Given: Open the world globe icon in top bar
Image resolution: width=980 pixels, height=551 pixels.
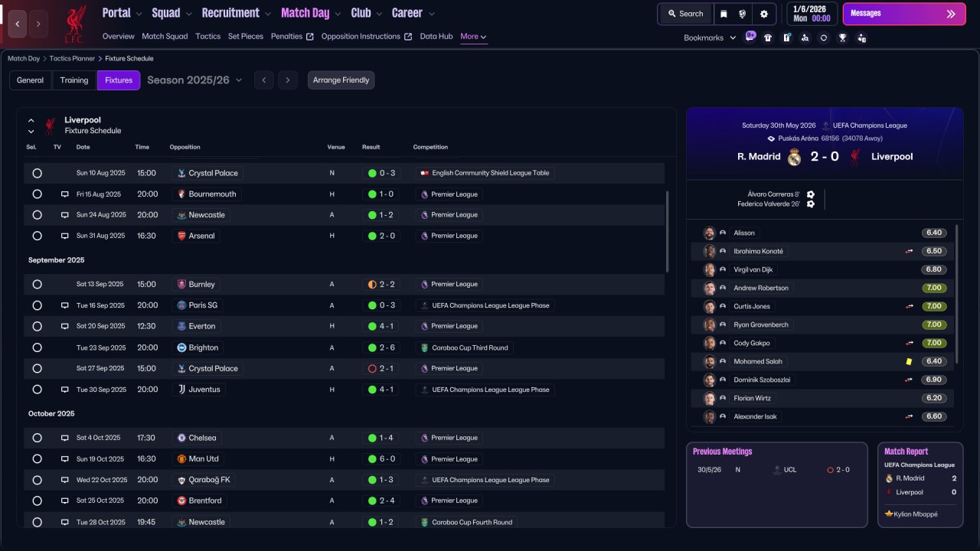Looking at the screenshot, I should tap(742, 14).
